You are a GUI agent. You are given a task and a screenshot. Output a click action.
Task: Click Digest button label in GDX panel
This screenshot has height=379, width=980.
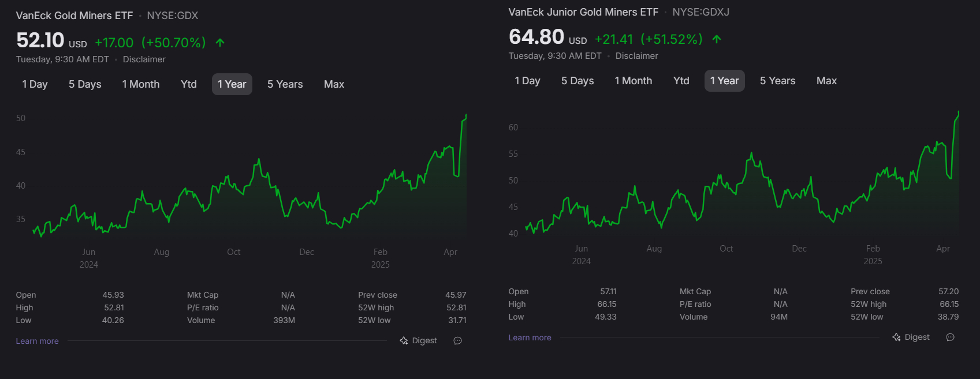pos(424,341)
